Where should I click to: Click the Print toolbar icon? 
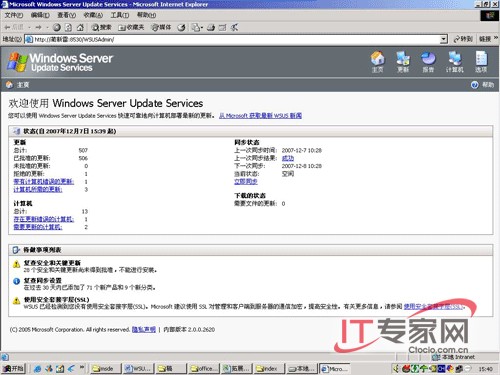click(211, 28)
